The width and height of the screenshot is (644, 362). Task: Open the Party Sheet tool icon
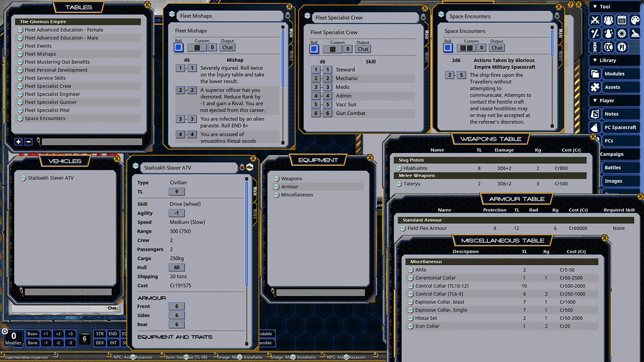(608, 19)
